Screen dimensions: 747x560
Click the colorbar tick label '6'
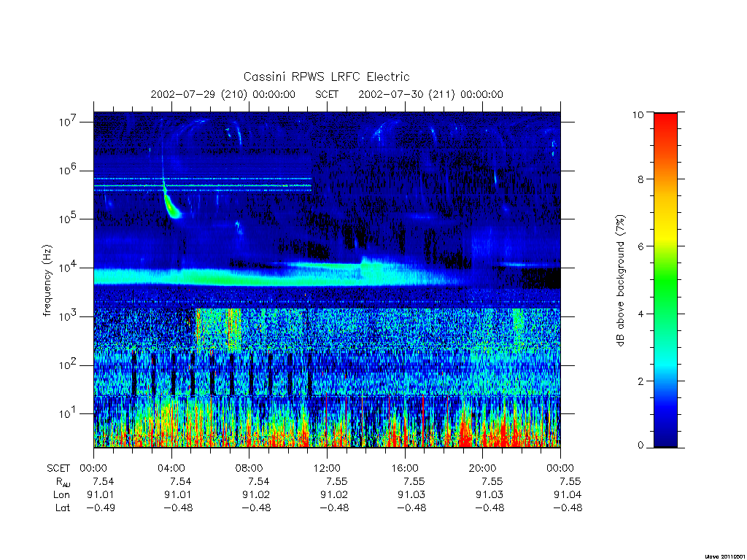coord(640,246)
